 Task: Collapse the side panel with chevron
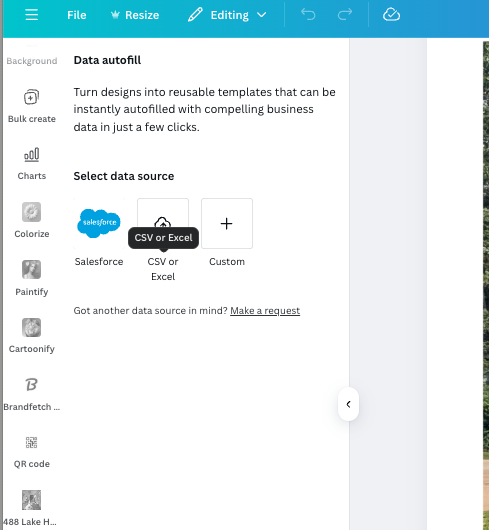point(348,404)
